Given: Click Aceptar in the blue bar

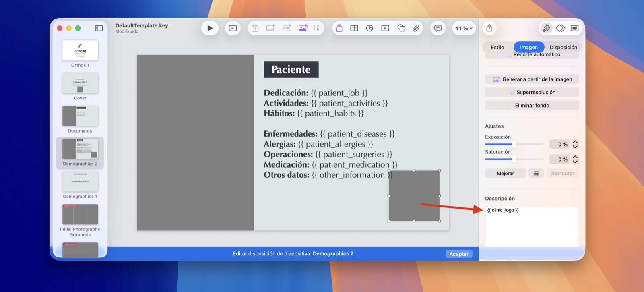Looking at the screenshot, I should tap(459, 254).
